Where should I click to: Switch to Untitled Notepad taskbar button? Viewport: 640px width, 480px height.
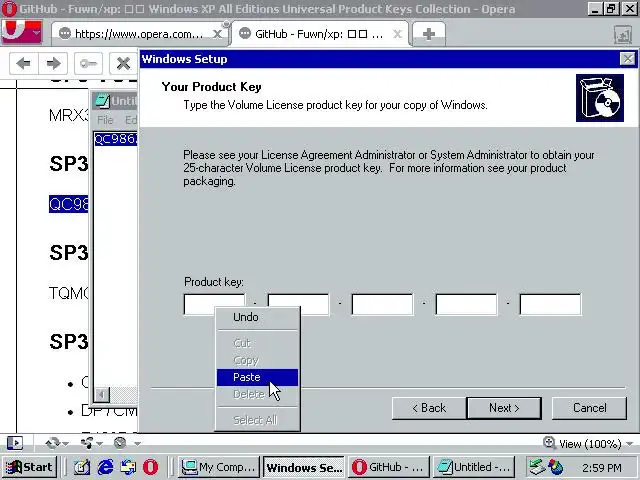coord(474,467)
